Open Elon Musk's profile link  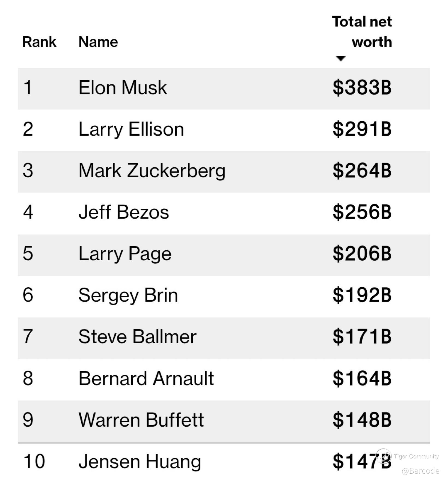pyautogui.click(x=123, y=88)
